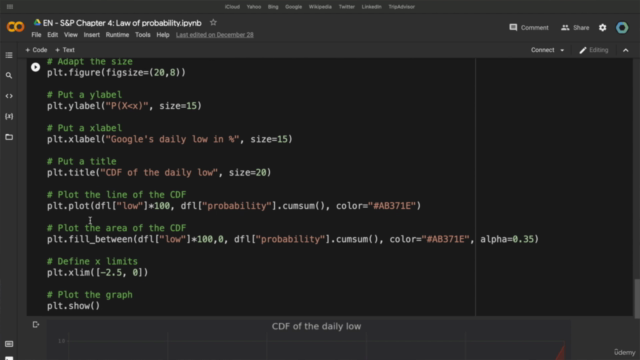This screenshot has width=640, height=360.
Task: Open the Insert menu
Action: click(91, 35)
